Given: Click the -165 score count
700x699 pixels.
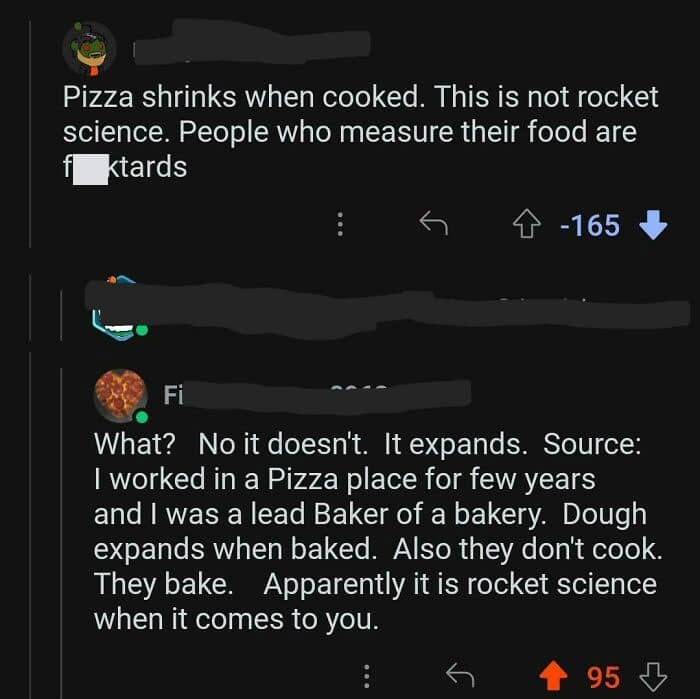Looking at the screenshot, I should (590, 226).
